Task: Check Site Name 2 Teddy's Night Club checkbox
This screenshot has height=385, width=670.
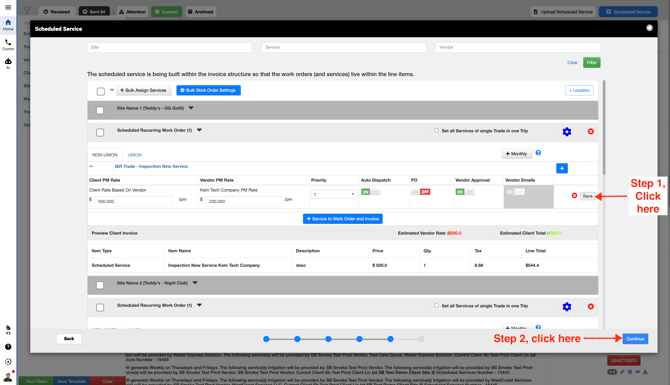Action: (x=100, y=285)
